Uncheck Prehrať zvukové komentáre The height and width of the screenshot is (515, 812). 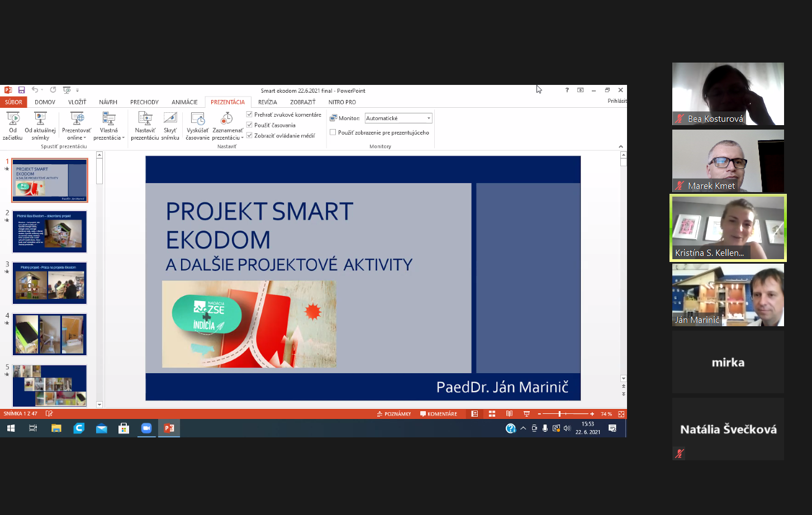point(250,115)
